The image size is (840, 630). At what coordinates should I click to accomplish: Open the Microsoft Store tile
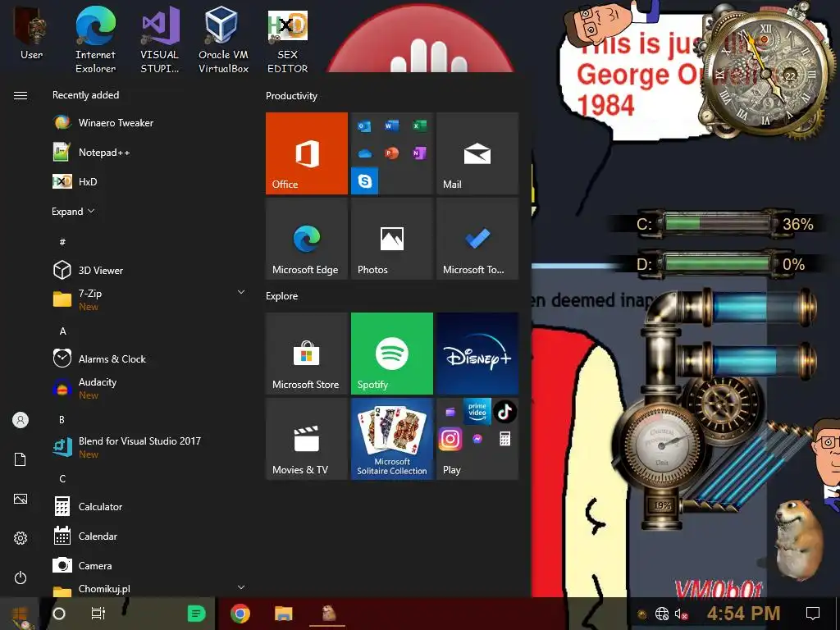tap(307, 354)
